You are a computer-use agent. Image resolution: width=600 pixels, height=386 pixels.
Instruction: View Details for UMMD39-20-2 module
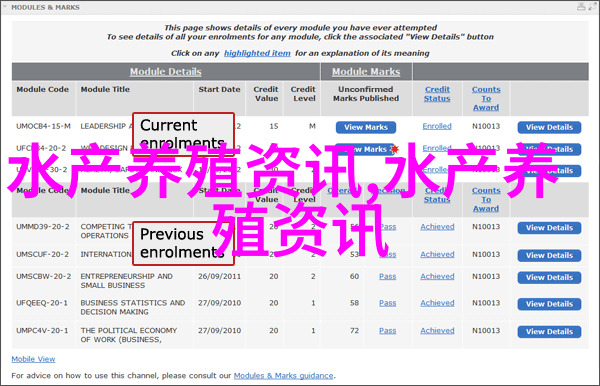pos(549,228)
